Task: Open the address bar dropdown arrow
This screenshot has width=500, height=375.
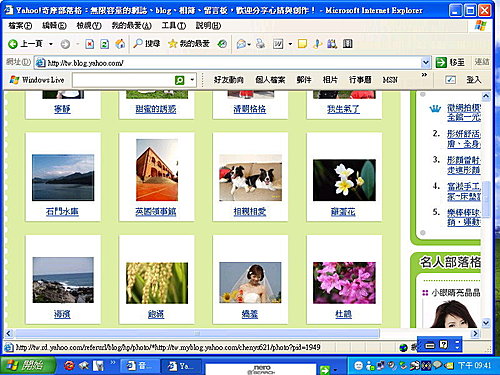Action: tap(425, 62)
